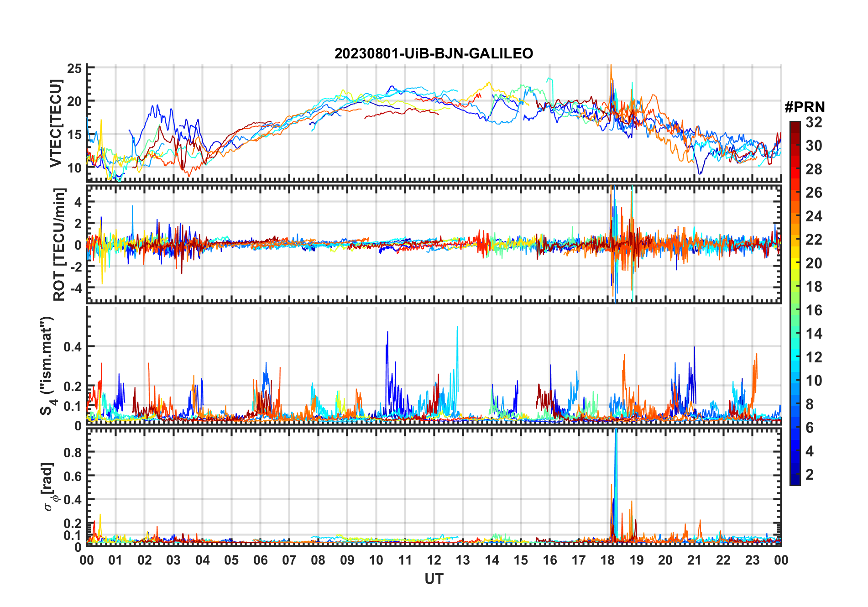The image size is (868, 607).
Task: Click the "32" tick label on the PRN colorbar
Action: point(814,122)
